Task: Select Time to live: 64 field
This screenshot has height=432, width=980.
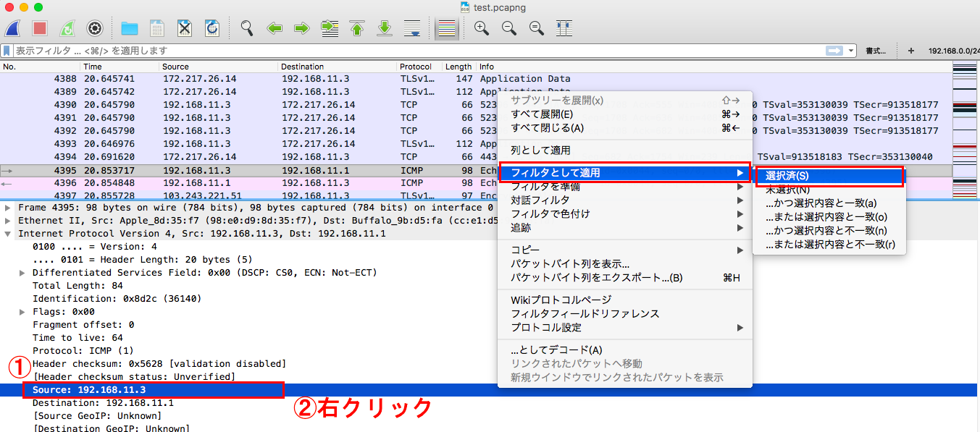Action: [78, 338]
